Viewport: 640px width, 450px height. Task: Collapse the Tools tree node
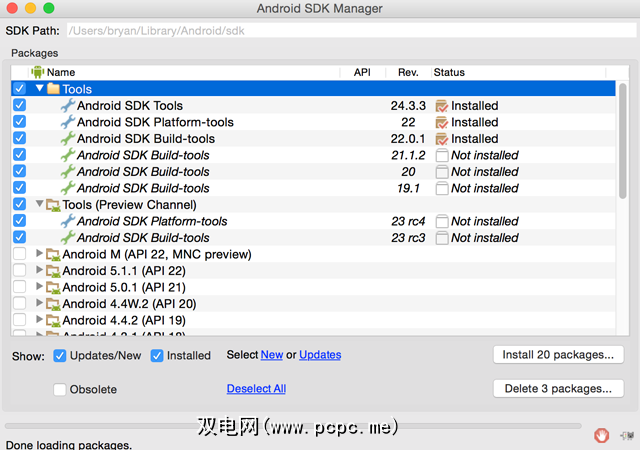pyautogui.click(x=40, y=89)
